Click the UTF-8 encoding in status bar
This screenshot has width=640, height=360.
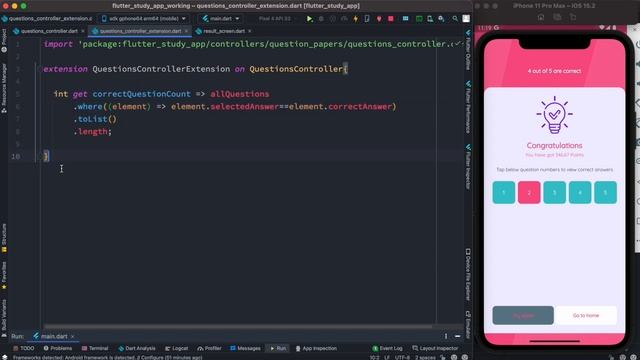(402, 357)
